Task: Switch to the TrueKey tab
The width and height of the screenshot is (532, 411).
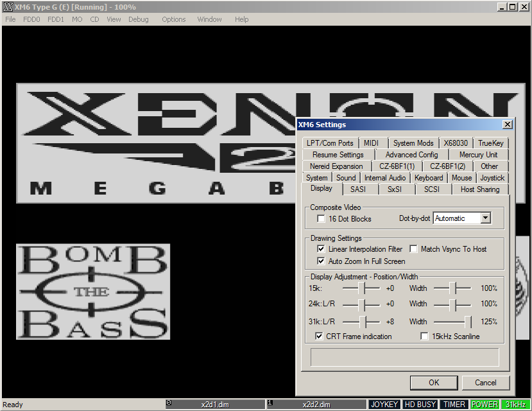Action: (x=490, y=143)
